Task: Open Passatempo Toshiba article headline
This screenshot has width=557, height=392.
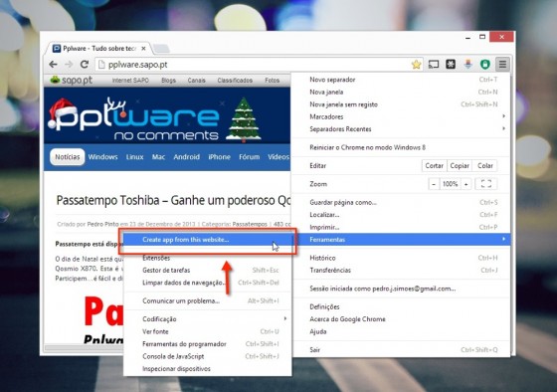Action: click(x=173, y=200)
